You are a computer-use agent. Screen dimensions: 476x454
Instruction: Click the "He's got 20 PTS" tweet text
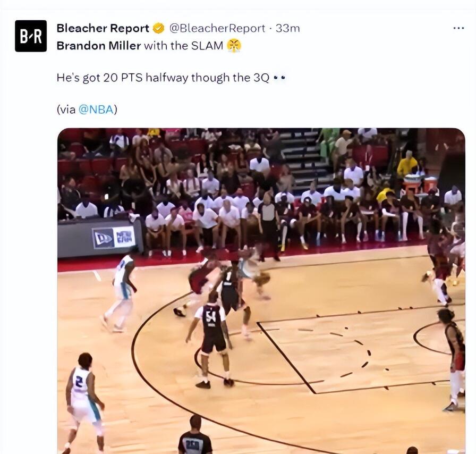(163, 78)
